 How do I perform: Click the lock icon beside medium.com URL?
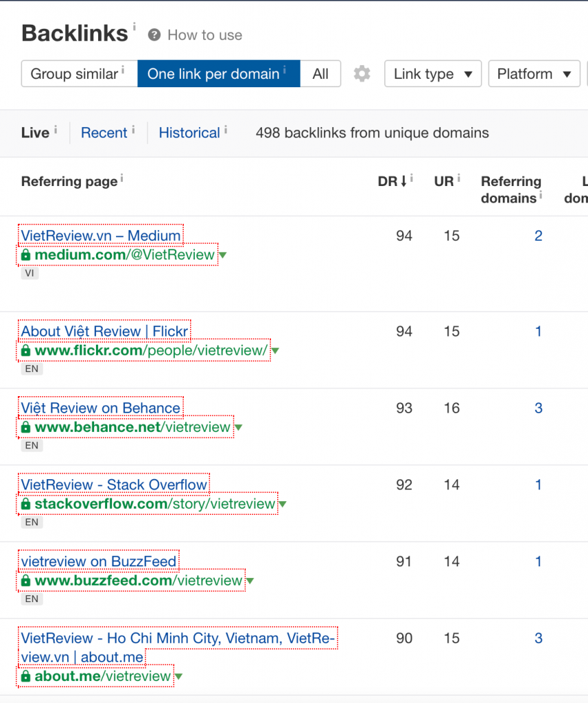point(26,255)
